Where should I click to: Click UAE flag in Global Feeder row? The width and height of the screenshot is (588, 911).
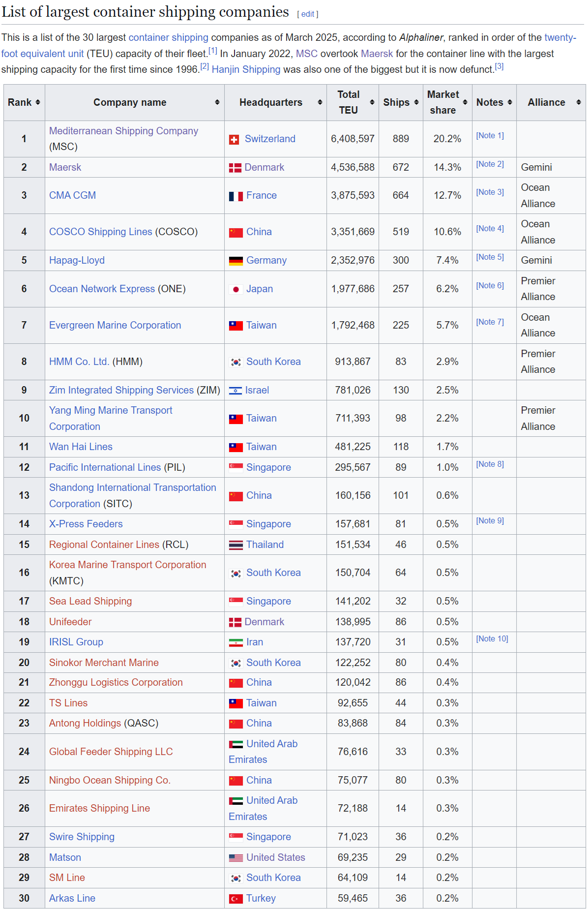[236, 744]
